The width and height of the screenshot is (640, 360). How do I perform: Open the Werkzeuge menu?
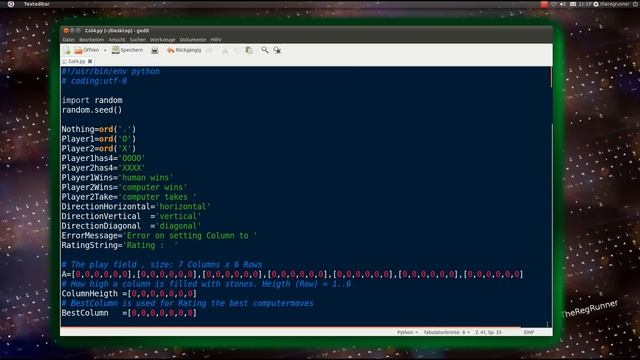click(x=162, y=40)
